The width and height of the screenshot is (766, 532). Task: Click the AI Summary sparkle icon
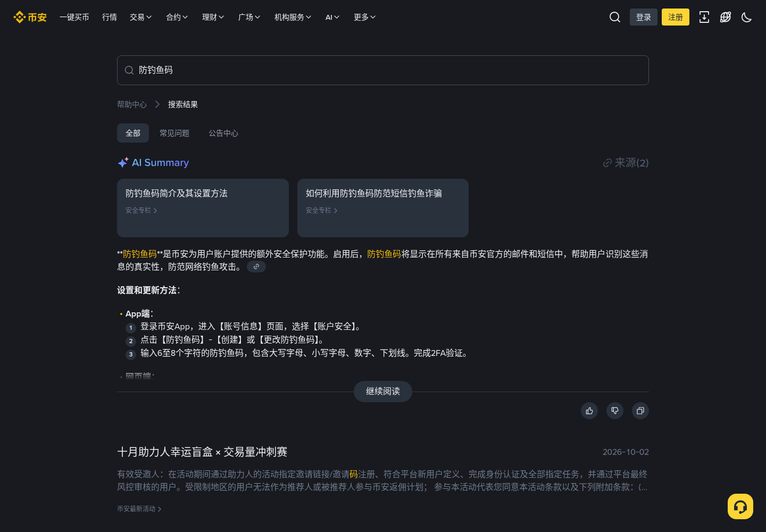tap(123, 162)
